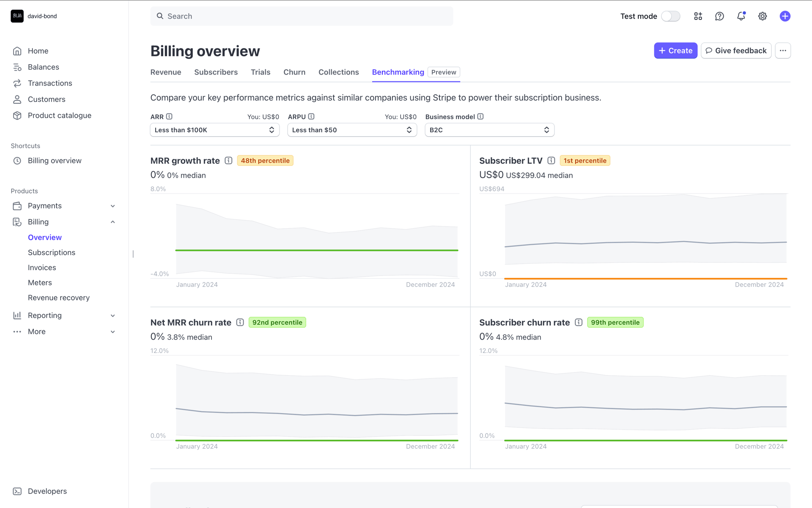Show info for MRR growth rate
This screenshot has height=508, width=812.
[x=228, y=160]
